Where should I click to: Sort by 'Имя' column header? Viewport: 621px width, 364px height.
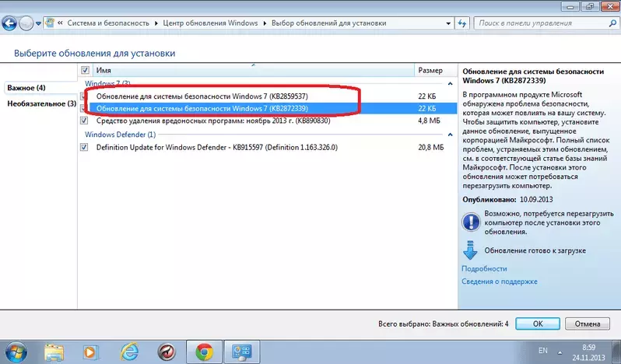tap(254, 70)
